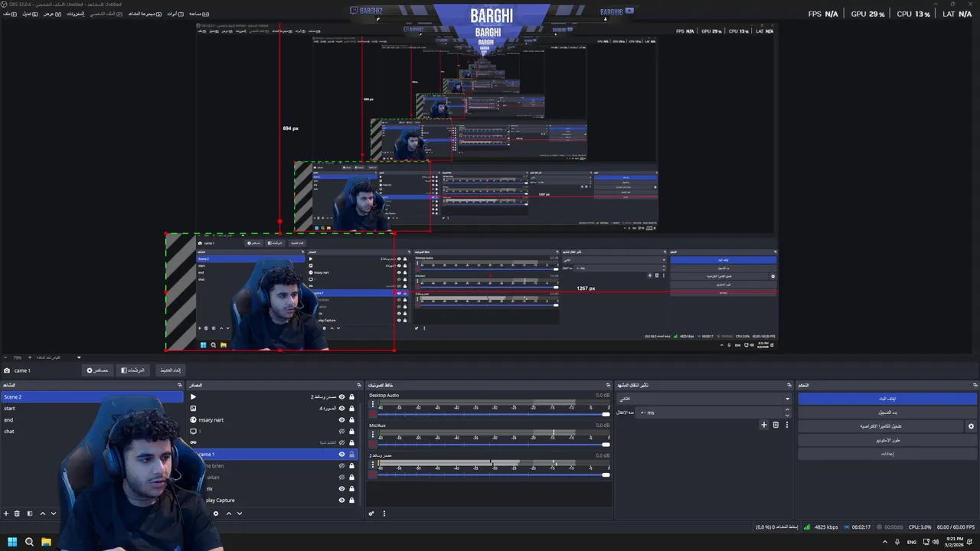This screenshot has height=551, width=980.
Task: Move the scene down with arrow icon
Action: coord(54,514)
